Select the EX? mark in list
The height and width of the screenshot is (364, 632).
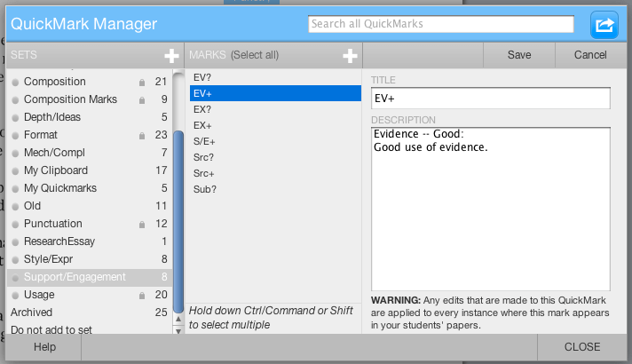(x=202, y=109)
